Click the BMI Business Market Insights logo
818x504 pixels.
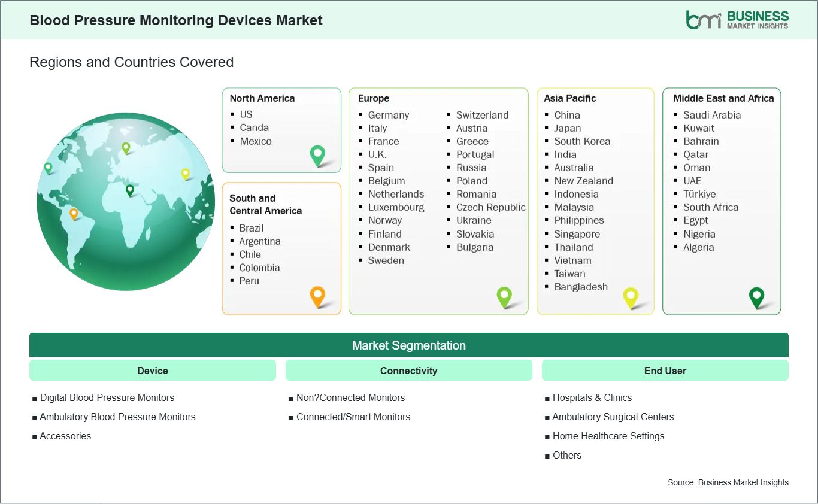coord(737,20)
